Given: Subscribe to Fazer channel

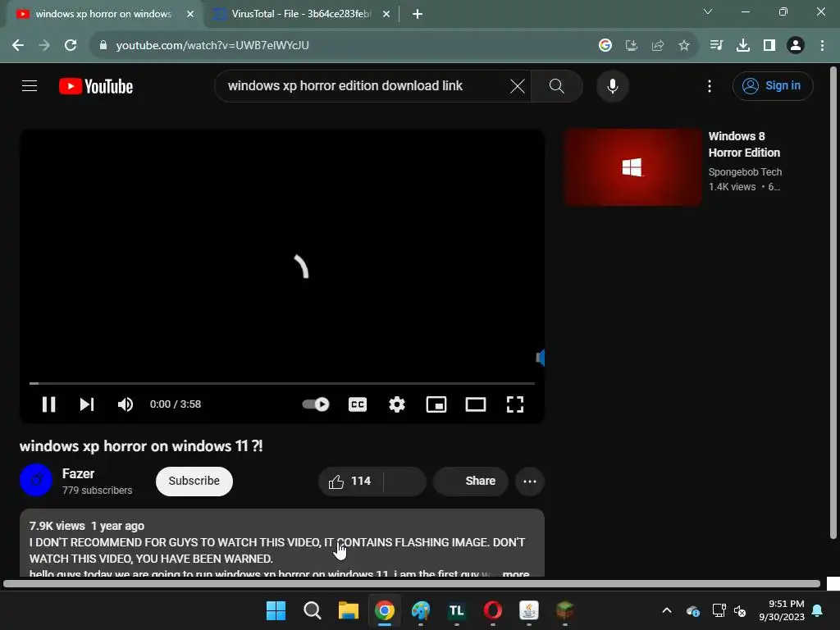Looking at the screenshot, I should pos(194,481).
